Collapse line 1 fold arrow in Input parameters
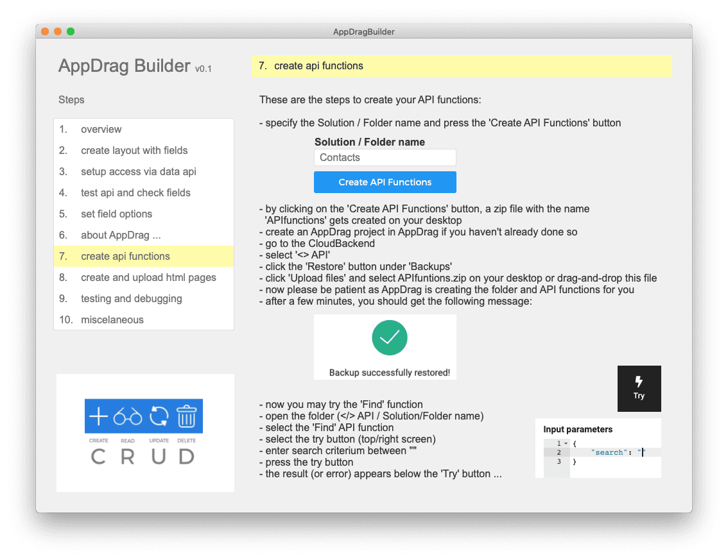 (x=566, y=444)
